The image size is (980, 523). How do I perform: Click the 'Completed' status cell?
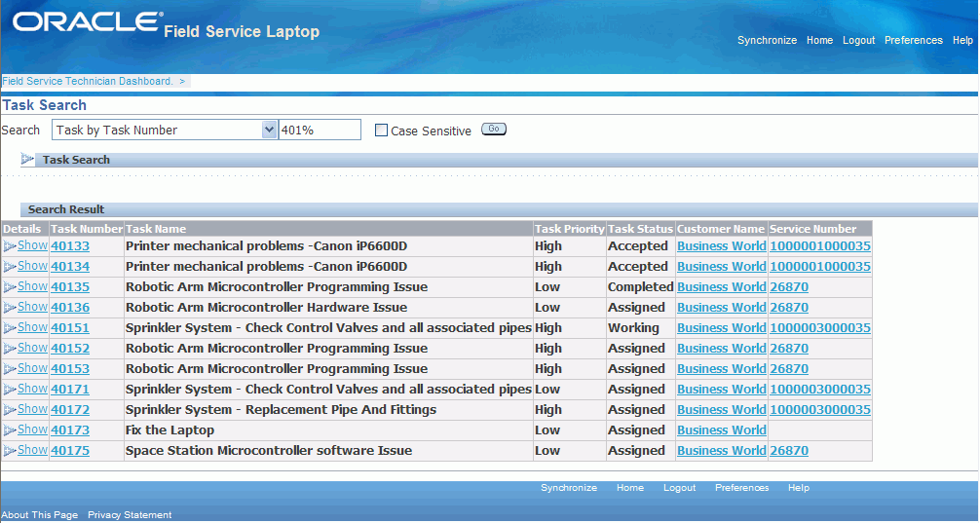coord(641,287)
